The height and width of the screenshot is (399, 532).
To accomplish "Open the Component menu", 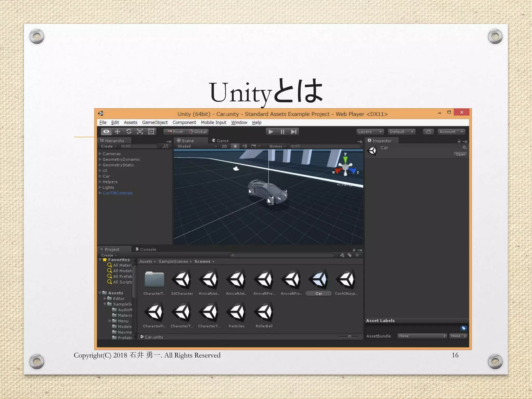I will (184, 122).
